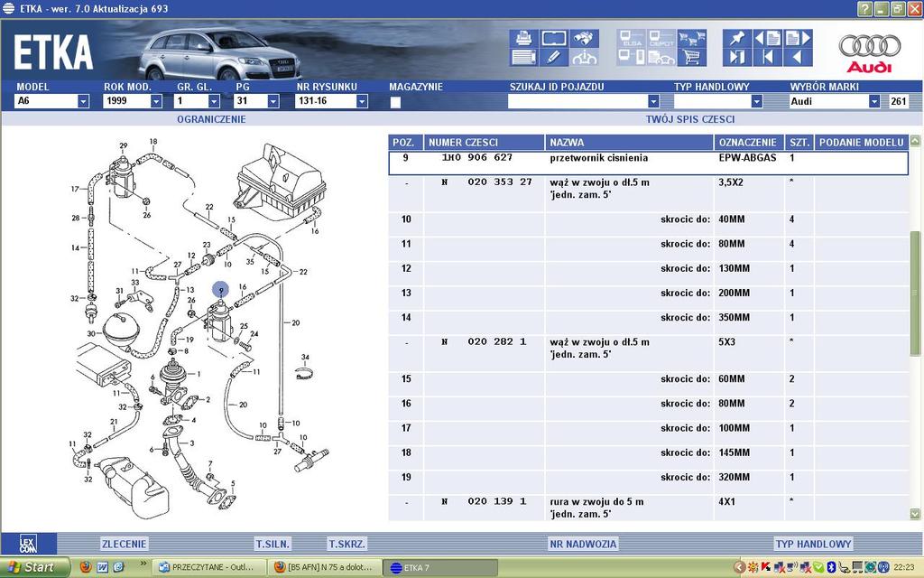Open the MODEL dropdown showing A6
The height and width of the screenshot is (578, 924).
click(x=82, y=102)
